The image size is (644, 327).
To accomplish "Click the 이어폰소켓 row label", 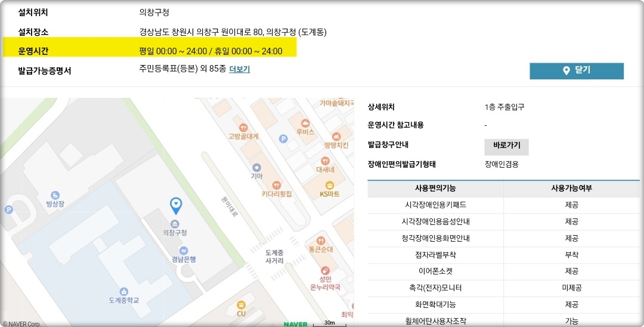I will 435,272.
